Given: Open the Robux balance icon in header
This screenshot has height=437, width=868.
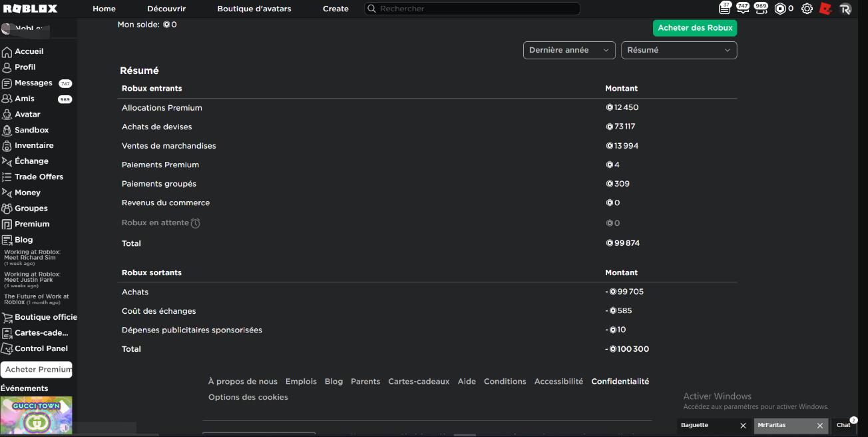Looking at the screenshot, I should (780, 9).
